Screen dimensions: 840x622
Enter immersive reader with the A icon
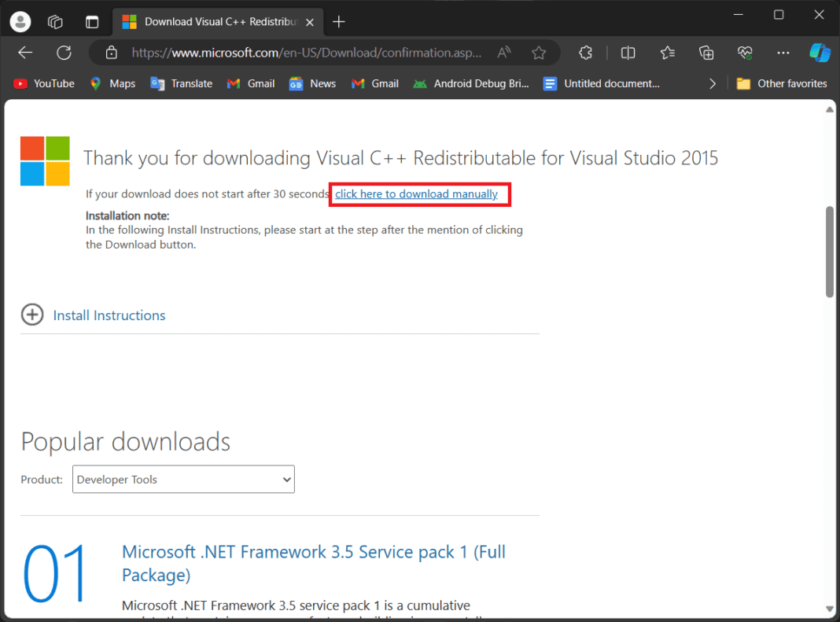tap(503, 53)
